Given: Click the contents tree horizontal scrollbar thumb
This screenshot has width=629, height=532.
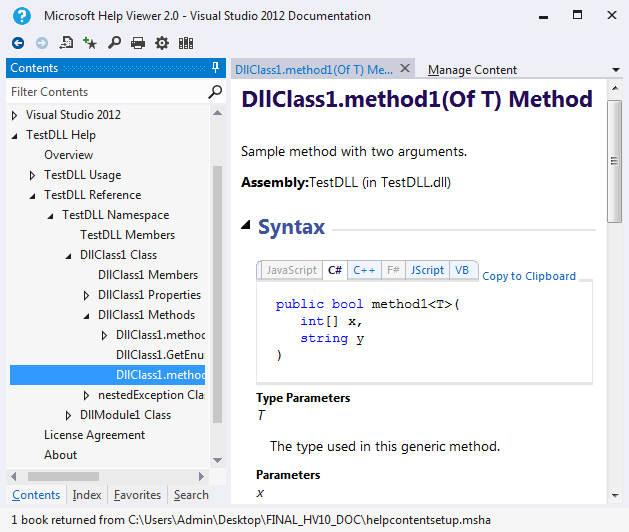Looking at the screenshot, I should click(x=63, y=476).
